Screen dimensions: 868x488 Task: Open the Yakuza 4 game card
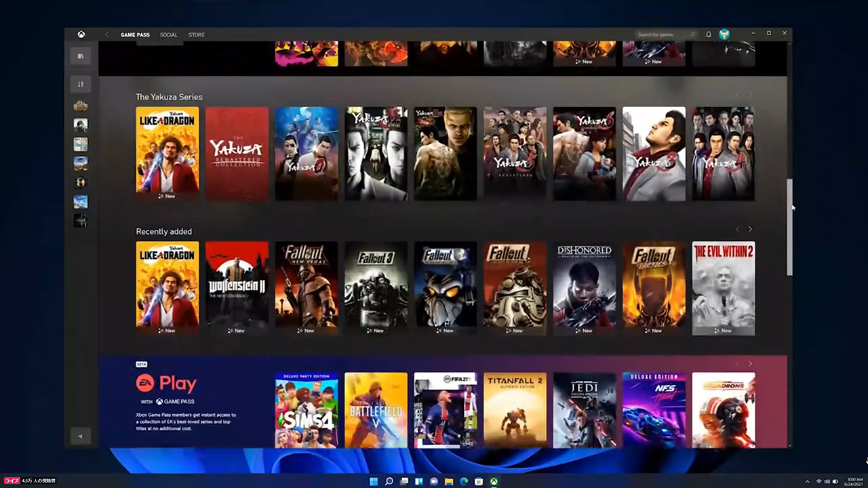click(x=724, y=153)
